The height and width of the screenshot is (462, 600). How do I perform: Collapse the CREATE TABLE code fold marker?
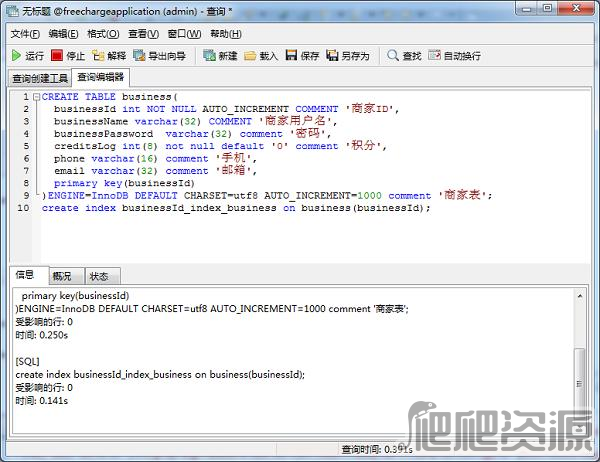pos(36,97)
